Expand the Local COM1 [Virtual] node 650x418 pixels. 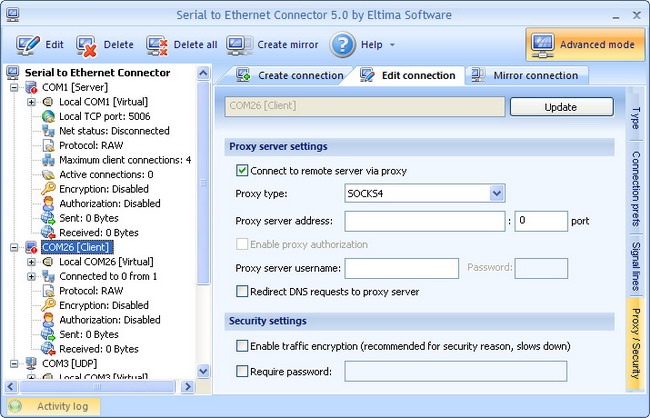point(31,102)
